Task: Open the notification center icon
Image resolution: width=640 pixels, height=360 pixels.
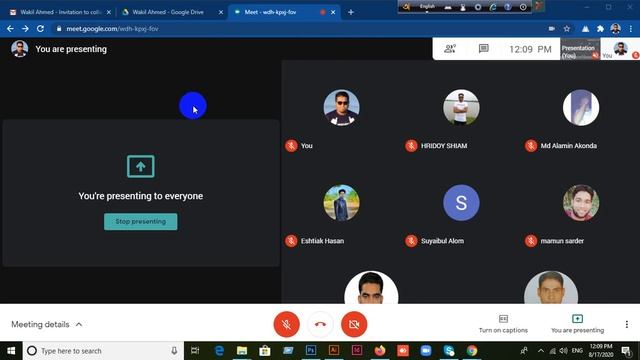Action: click(626, 351)
